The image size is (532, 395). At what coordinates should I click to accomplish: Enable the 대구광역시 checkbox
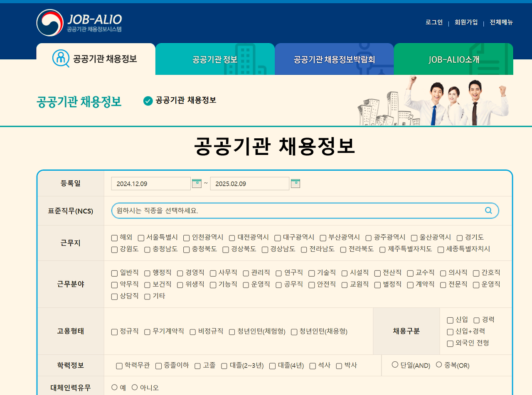(278, 238)
